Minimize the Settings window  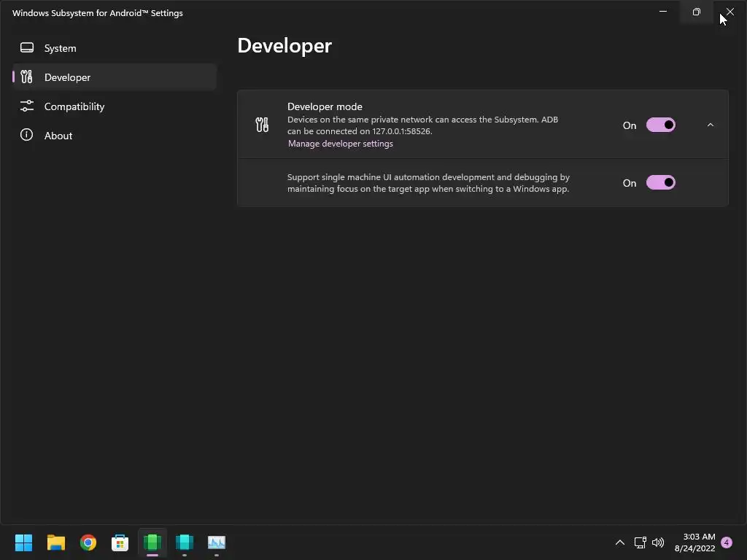coord(662,12)
